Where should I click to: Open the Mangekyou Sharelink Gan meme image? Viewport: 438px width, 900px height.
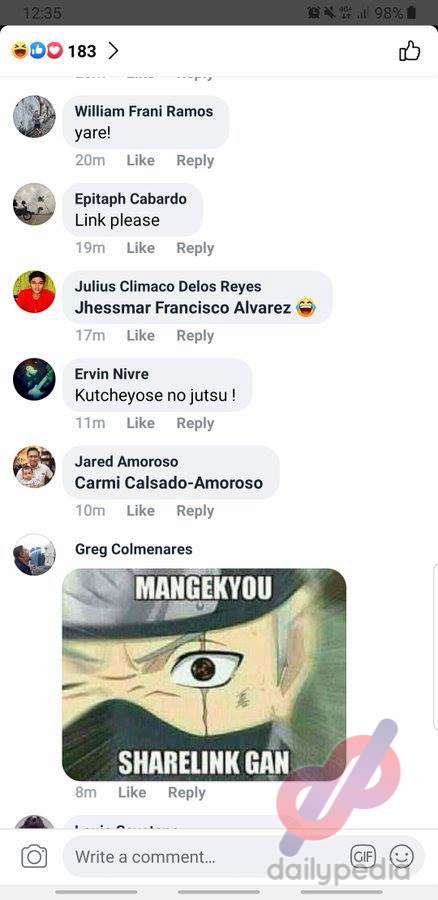tap(204, 674)
